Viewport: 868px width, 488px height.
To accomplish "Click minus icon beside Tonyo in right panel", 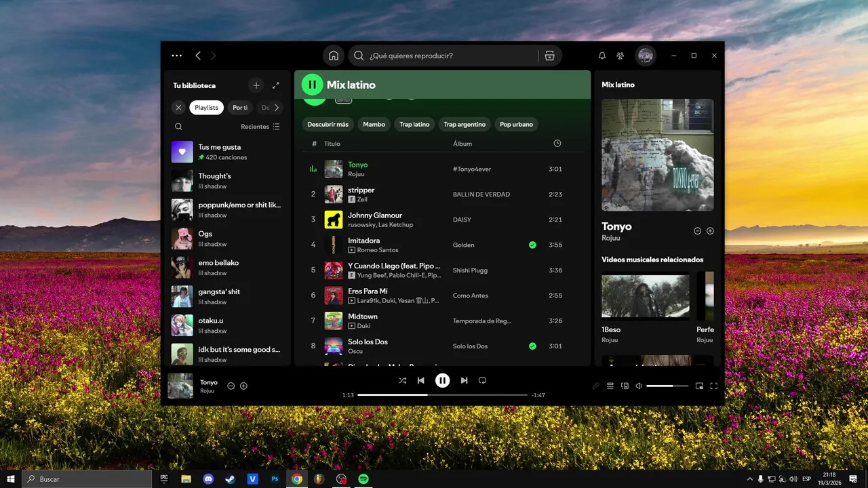I will click(x=697, y=231).
